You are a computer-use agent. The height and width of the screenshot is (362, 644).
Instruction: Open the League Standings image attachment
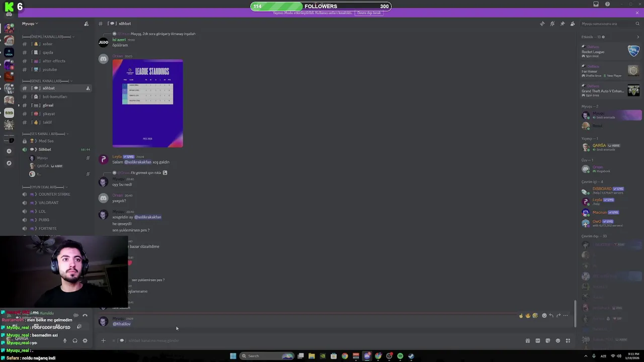coord(147,103)
